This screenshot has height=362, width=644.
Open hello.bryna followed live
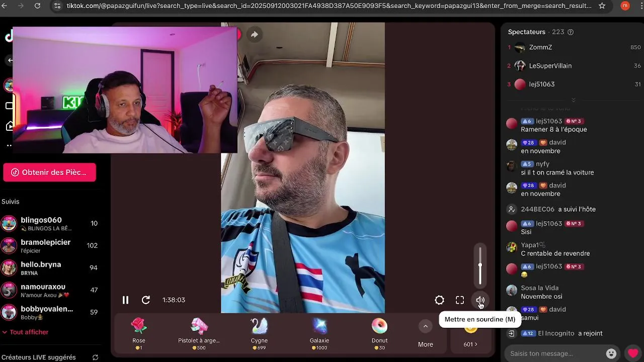pyautogui.click(x=49, y=268)
